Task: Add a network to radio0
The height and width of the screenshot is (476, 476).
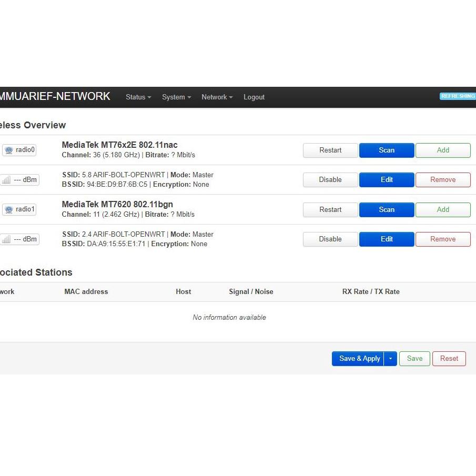Action: [443, 150]
